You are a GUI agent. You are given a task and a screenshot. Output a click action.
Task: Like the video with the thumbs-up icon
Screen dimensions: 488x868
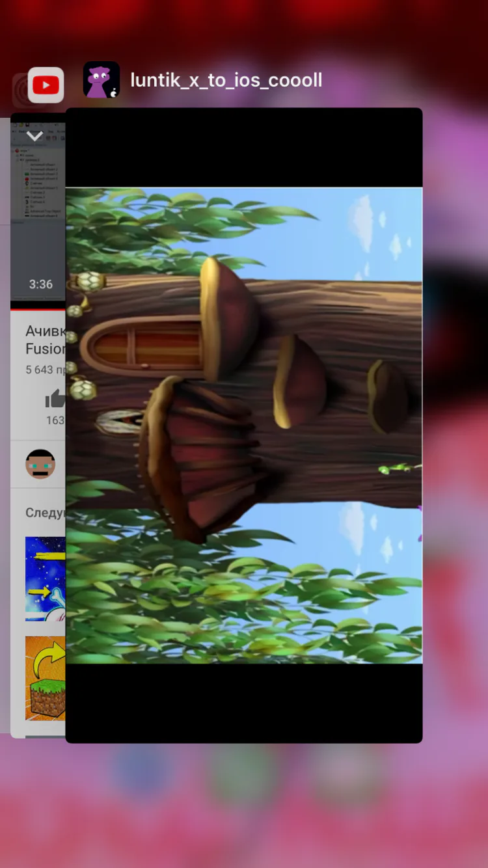pyautogui.click(x=56, y=399)
